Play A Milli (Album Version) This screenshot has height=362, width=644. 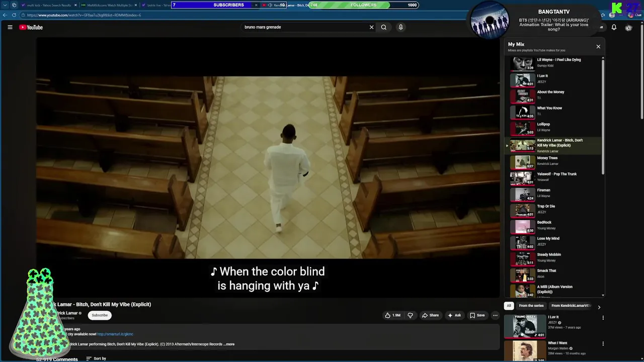pos(556,290)
